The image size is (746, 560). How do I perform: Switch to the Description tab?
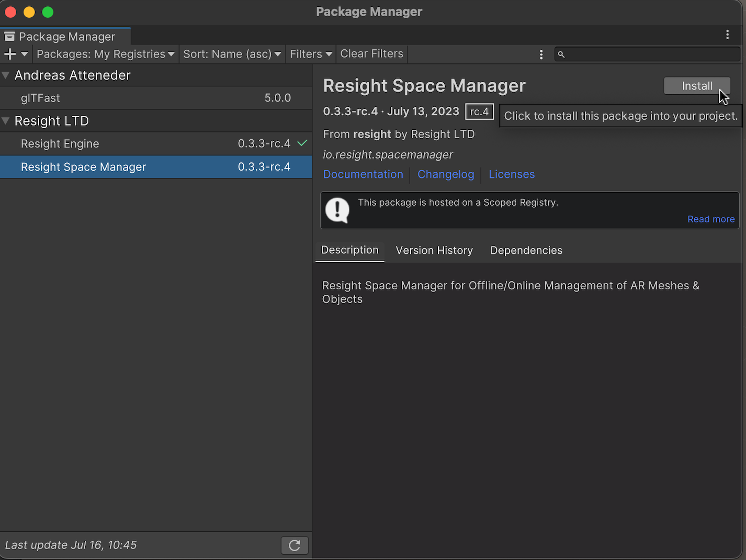(350, 250)
